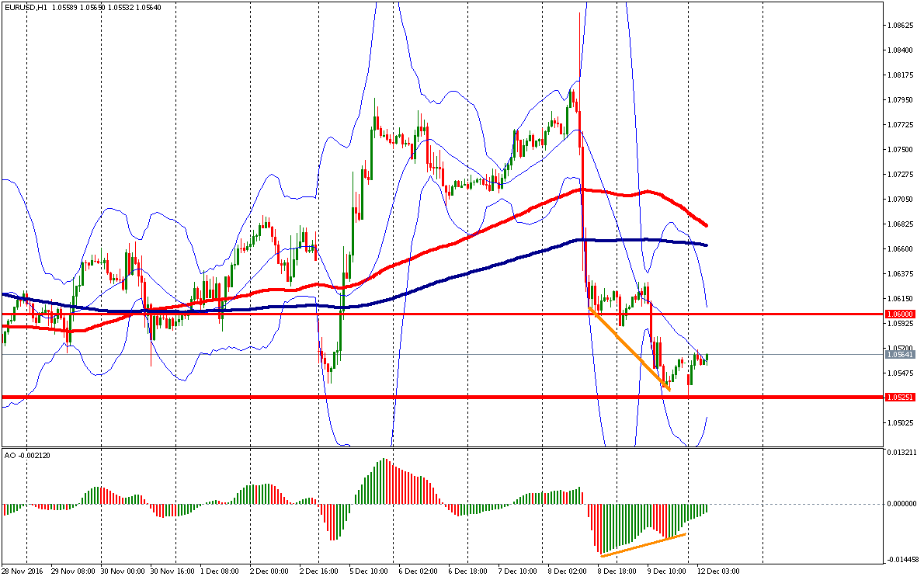The height and width of the screenshot is (580, 924).
Task: Click the gray current price tag 1.05641
Action: click(900, 354)
